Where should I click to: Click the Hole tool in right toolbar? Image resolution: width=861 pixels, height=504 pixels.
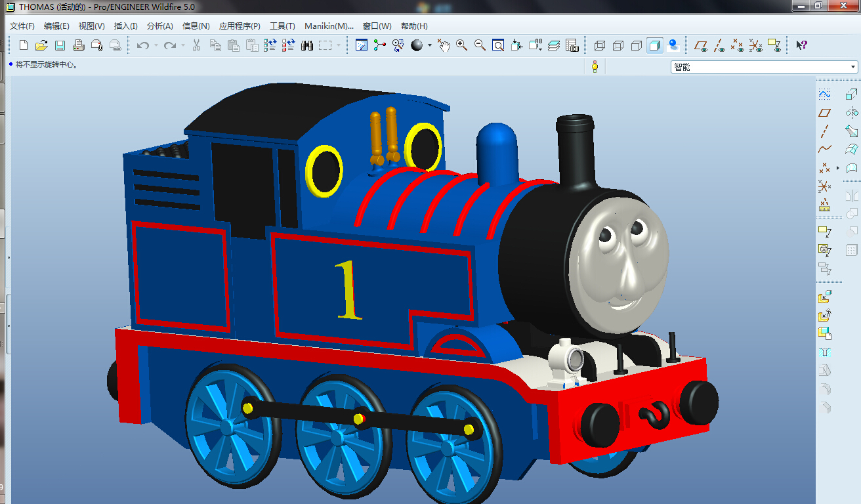point(825,352)
